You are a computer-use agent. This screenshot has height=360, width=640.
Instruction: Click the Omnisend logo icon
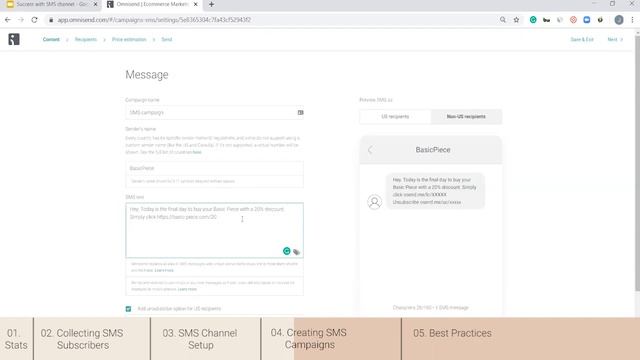pyautogui.click(x=14, y=39)
